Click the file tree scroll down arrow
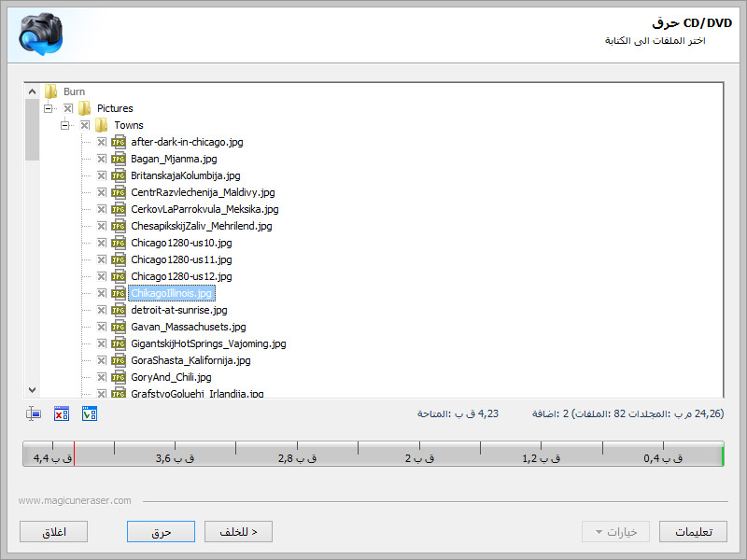Image resolution: width=747 pixels, height=560 pixels. tap(32, 389)
